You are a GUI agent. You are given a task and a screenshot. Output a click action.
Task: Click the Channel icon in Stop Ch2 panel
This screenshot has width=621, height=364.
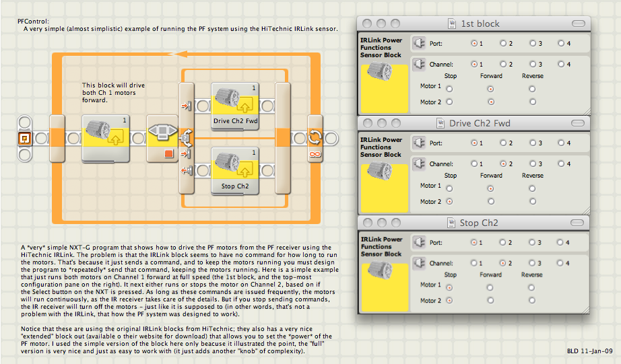coord(419,263)
